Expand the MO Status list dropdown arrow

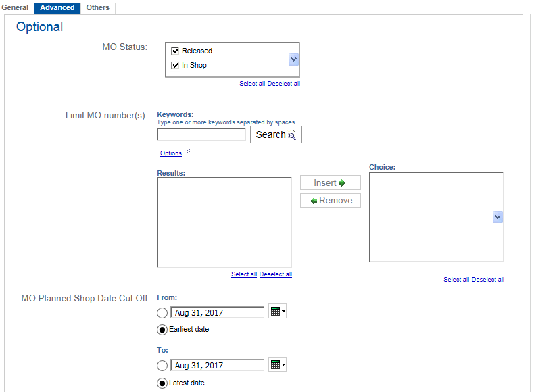[293, 59]
